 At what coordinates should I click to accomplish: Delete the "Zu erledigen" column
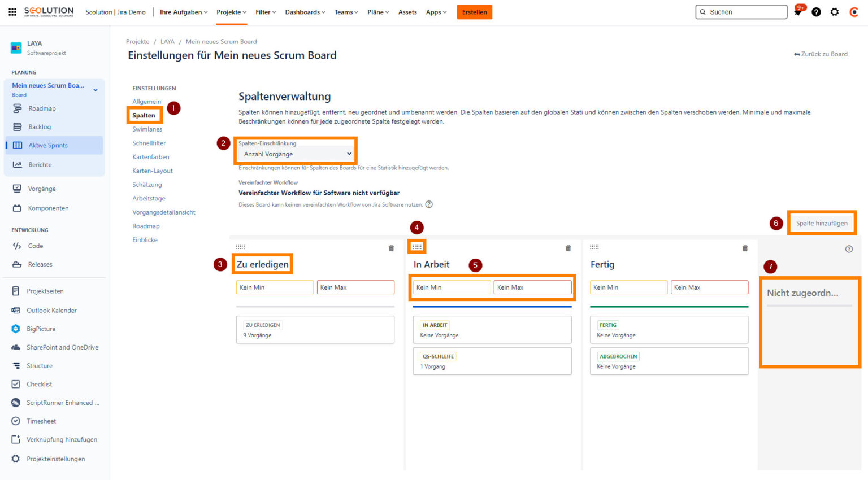coord(390,247)
